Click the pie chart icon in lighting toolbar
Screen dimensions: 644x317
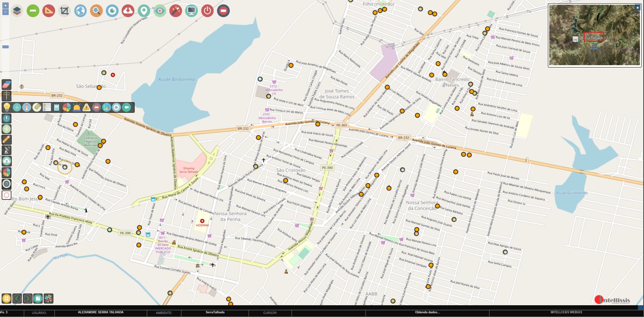click(67, 107)
